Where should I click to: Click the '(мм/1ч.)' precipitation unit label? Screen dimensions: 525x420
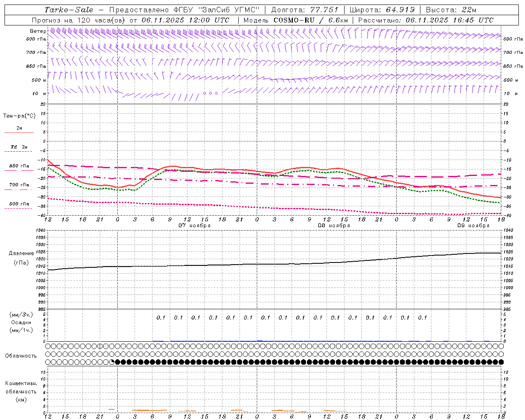click(21, 330)
